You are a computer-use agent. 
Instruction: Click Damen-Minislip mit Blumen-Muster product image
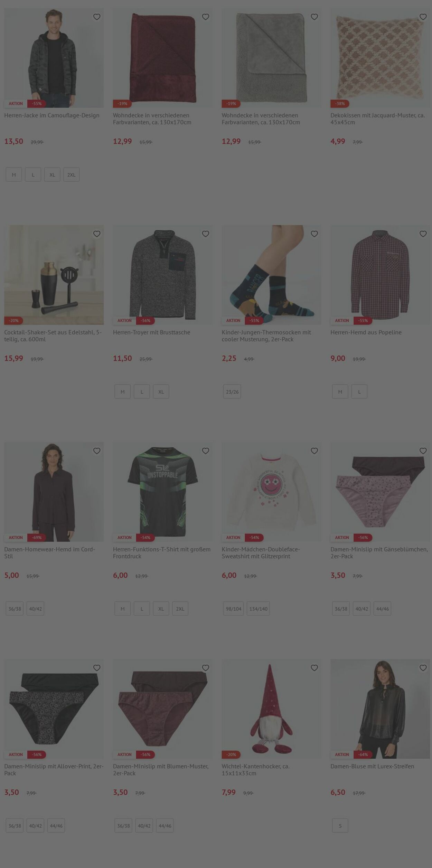coord(163,709)
